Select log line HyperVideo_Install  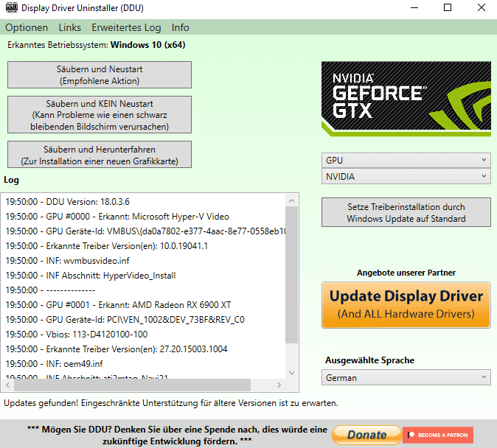point(91,276)
